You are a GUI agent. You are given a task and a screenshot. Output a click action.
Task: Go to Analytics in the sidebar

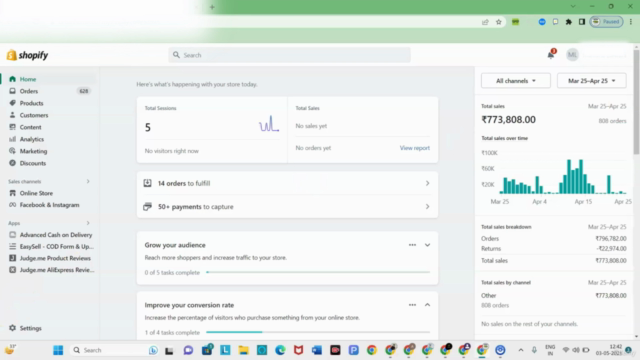click(32, 139)
